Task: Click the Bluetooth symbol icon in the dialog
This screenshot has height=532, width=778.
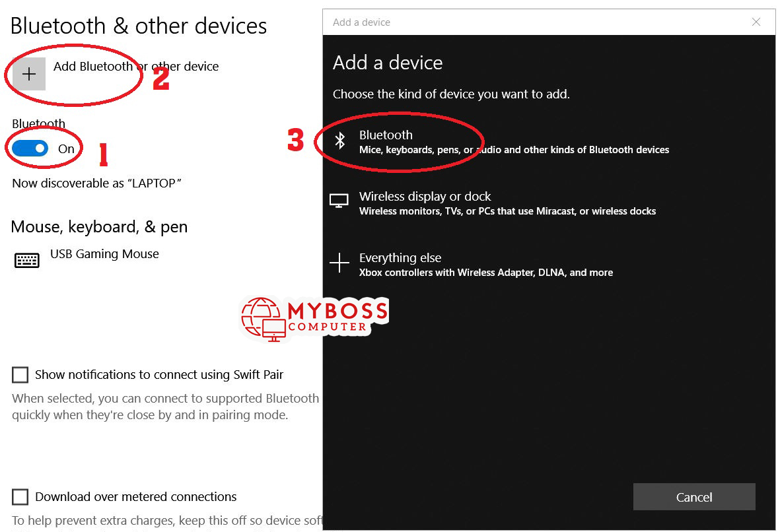Action: pyautogui.click(x=339, y=141)
